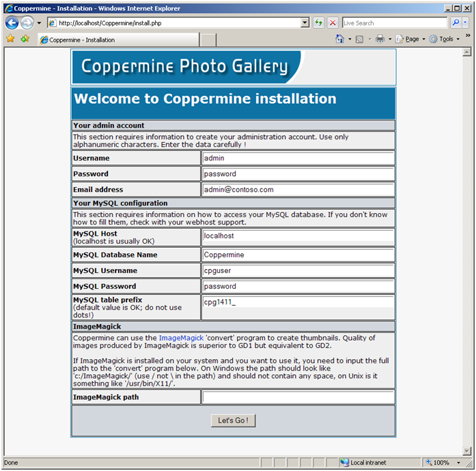The image size is (476, 471).
Task: Click the MySQL Host input field
Action: pyautogui.click(x=298, y=235)
